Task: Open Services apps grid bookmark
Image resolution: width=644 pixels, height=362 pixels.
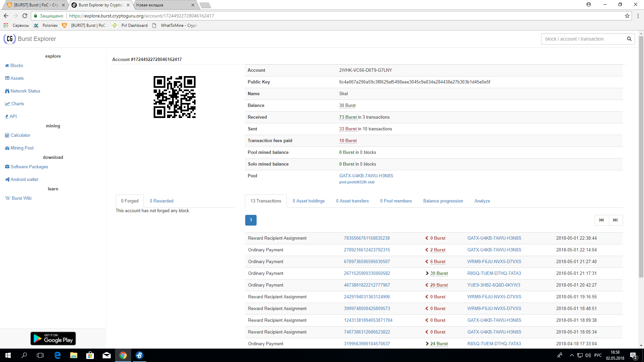Action: click(16, 25)
